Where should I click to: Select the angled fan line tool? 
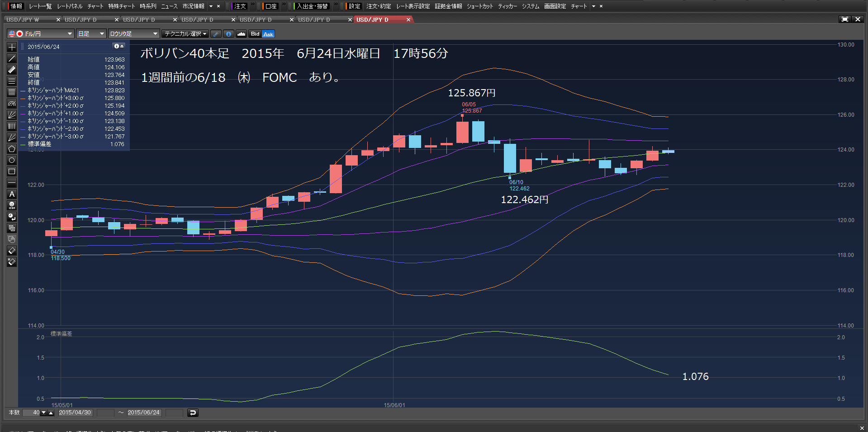(12, 138)
